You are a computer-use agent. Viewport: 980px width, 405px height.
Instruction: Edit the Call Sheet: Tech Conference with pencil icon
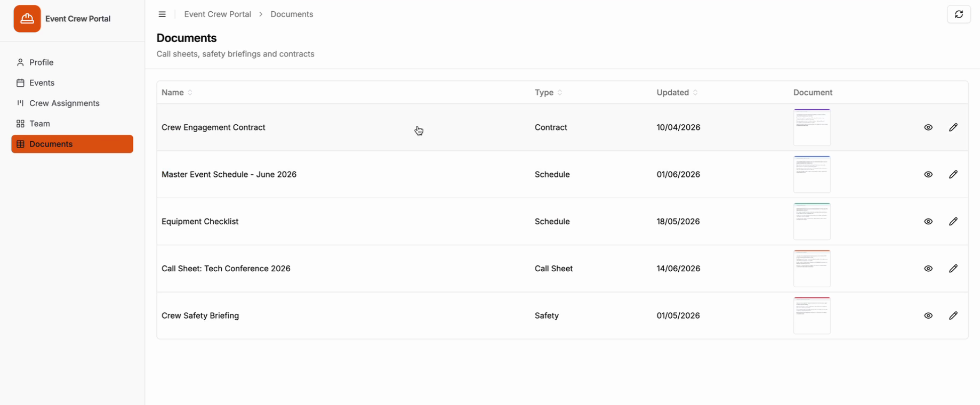953,269
